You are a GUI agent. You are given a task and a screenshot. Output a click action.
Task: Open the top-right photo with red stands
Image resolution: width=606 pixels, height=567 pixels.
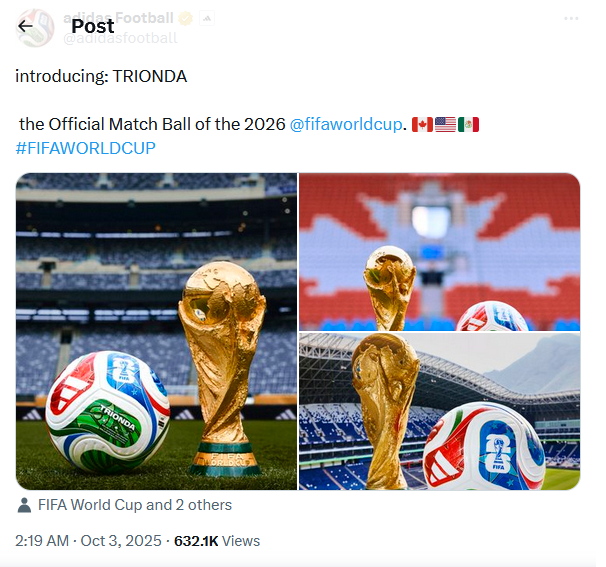click(x=440, y=251)
